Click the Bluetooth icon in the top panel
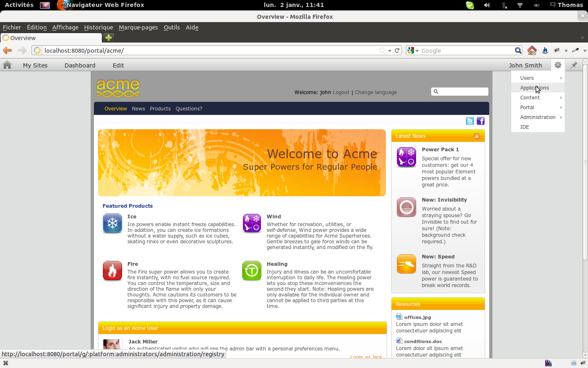Screen dimensions: 588x368 click(x=504, y=5)
